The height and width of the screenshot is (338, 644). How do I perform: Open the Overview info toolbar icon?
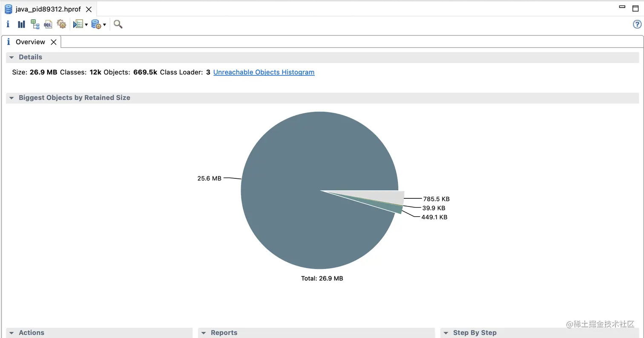pos(8,24)
